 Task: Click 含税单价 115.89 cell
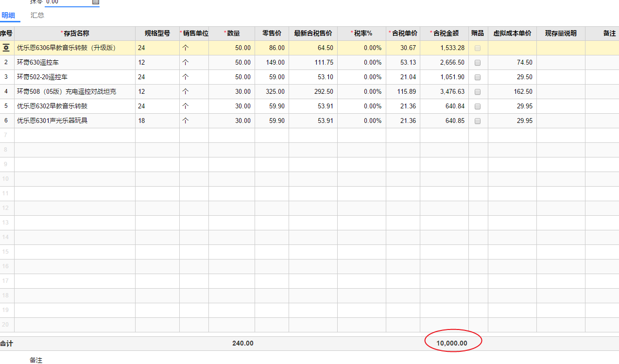(x=403, y=92)
